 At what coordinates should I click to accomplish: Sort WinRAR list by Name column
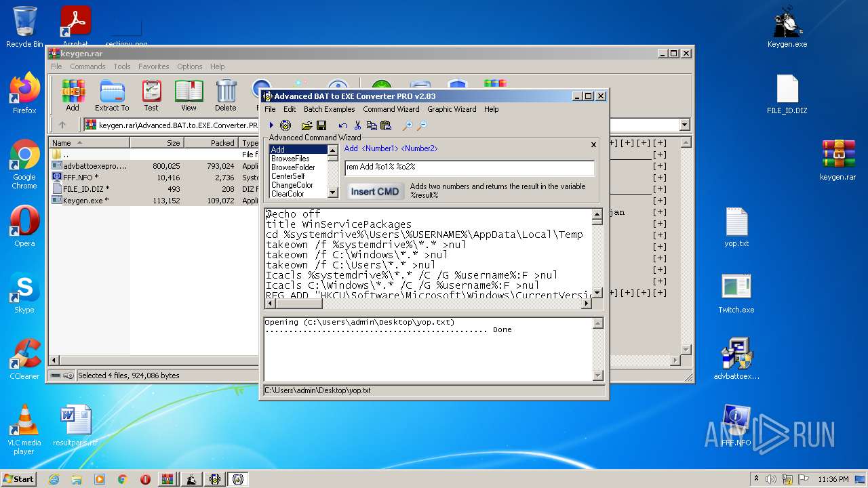pyautogui.click(x=89, y=143)
